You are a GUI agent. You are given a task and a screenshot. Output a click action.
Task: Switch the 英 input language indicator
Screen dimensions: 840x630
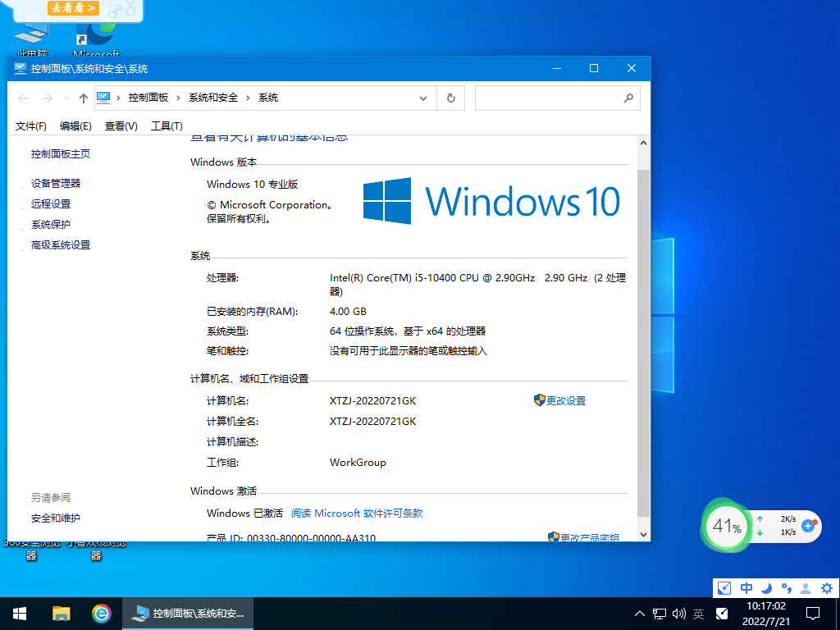point(698,614)
